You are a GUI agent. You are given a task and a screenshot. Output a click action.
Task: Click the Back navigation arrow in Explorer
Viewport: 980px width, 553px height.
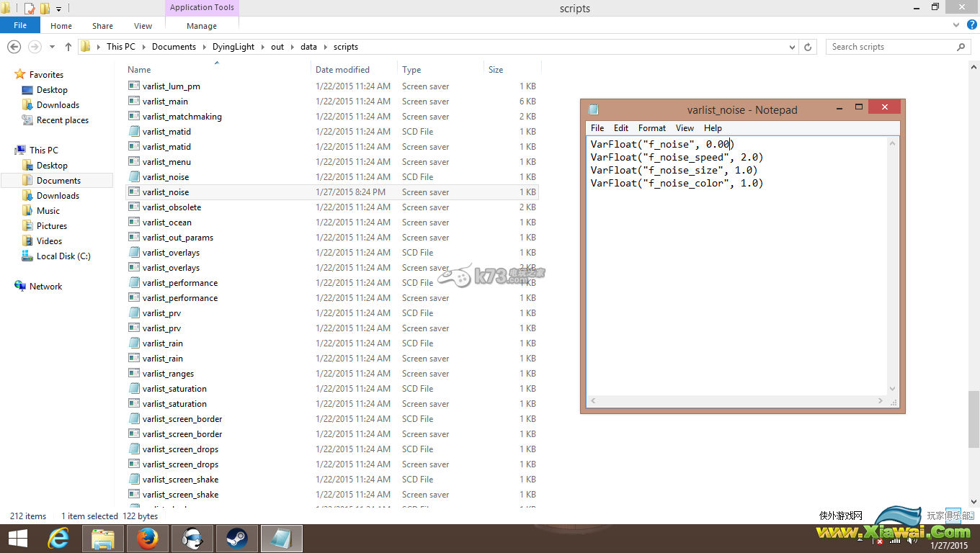click(13, 46)
